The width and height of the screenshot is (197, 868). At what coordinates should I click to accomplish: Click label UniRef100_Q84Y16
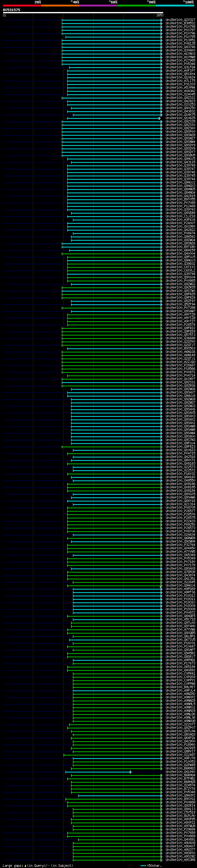pos(180,501)
